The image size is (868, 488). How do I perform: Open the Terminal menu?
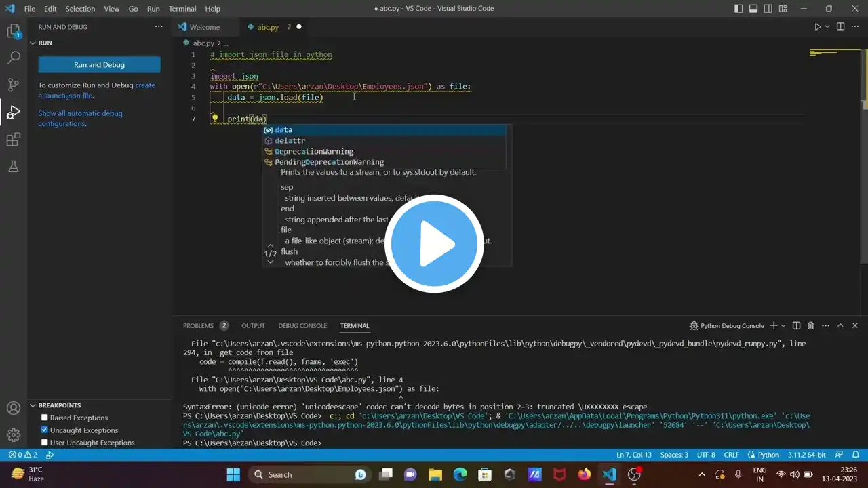(x=182, y=9)
